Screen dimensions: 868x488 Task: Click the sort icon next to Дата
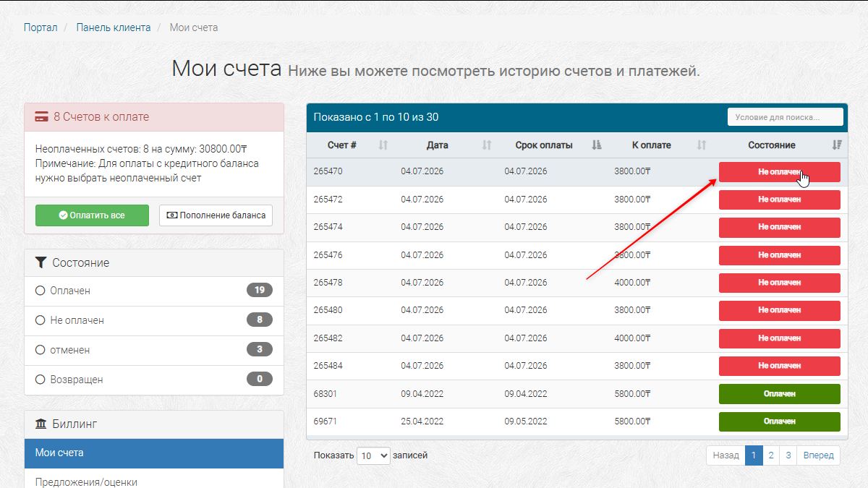[487, 145]
